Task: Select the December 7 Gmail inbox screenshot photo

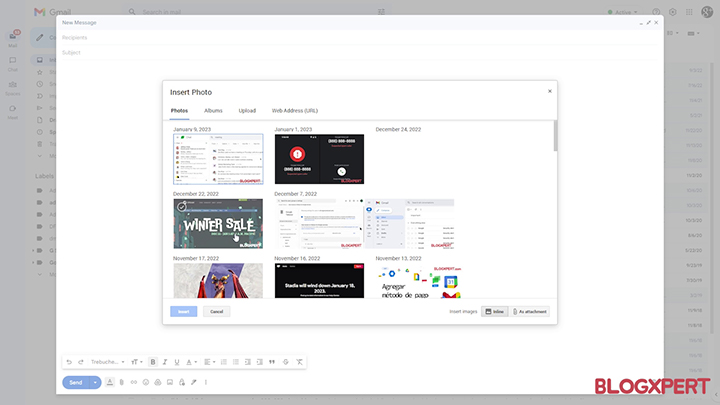Action: pyautogui.click(x=410, y=224)
